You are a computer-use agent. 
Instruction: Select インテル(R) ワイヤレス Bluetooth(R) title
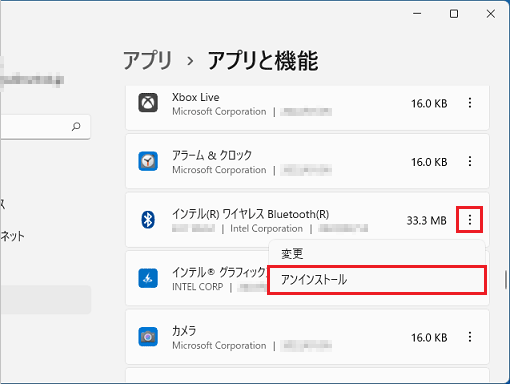[x=251, y=214]
